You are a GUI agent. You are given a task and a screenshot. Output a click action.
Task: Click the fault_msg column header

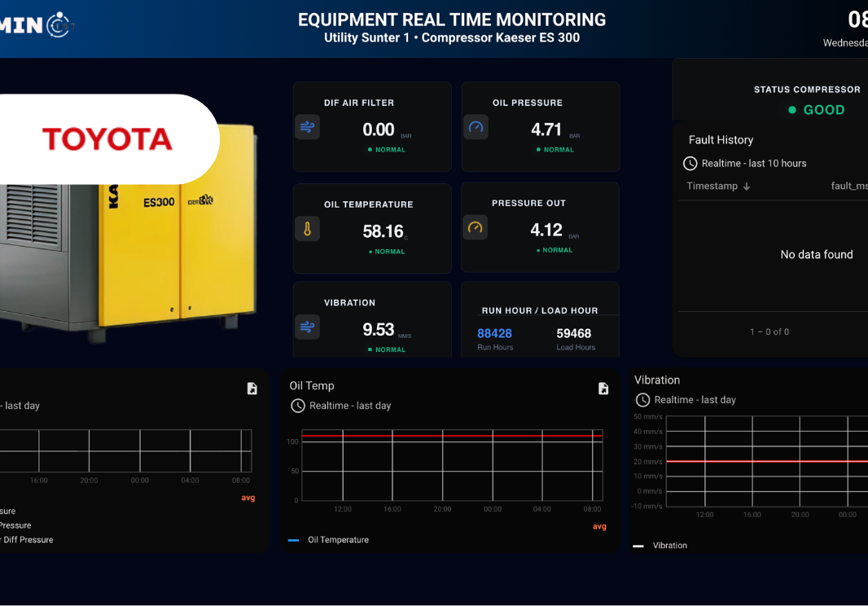pos(848,187)
